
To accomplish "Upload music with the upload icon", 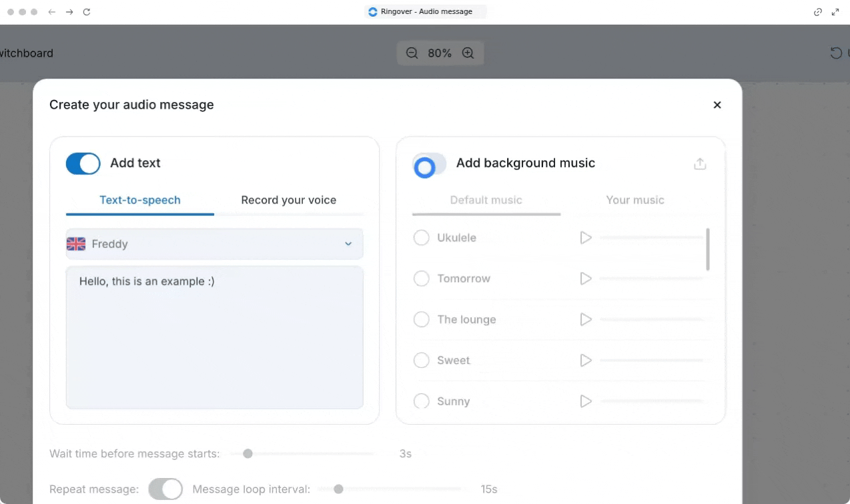I will pyautogui.click(x=700, y=163).
